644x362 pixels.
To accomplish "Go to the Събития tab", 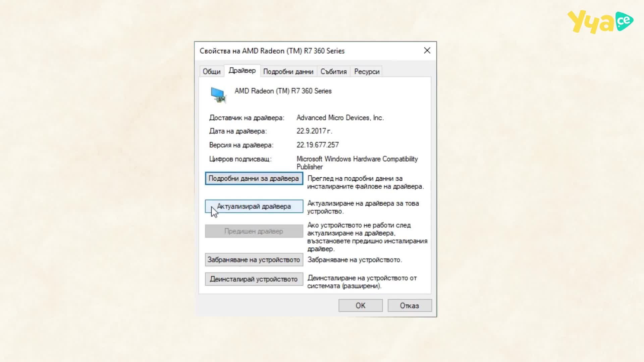I will coord(333,71).
